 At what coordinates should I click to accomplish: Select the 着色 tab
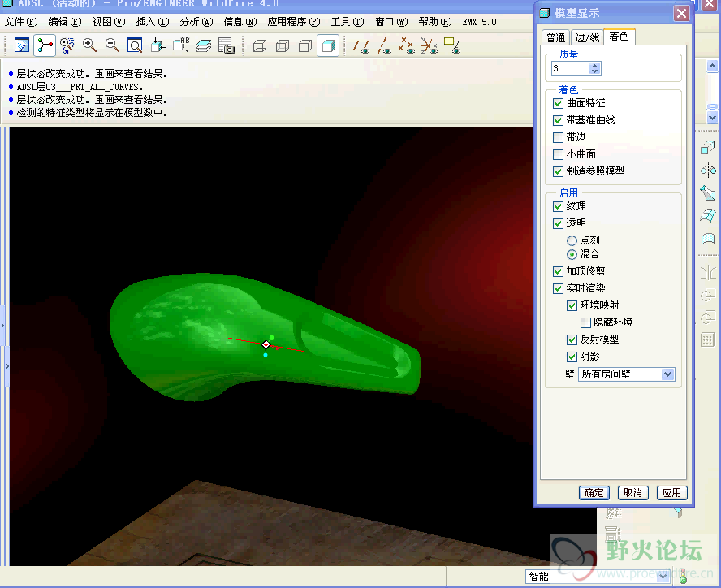(619, 37)
